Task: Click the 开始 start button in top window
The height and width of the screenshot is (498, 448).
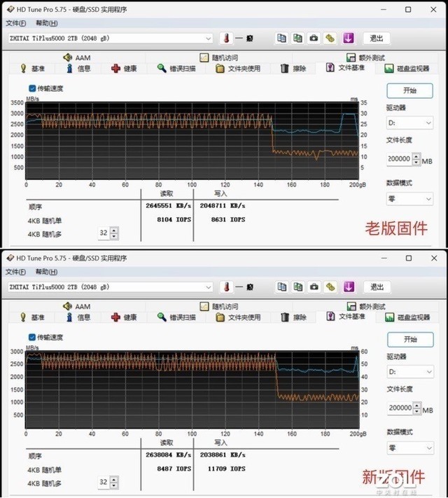Action: pyautogui.click(x=409, y=90)
